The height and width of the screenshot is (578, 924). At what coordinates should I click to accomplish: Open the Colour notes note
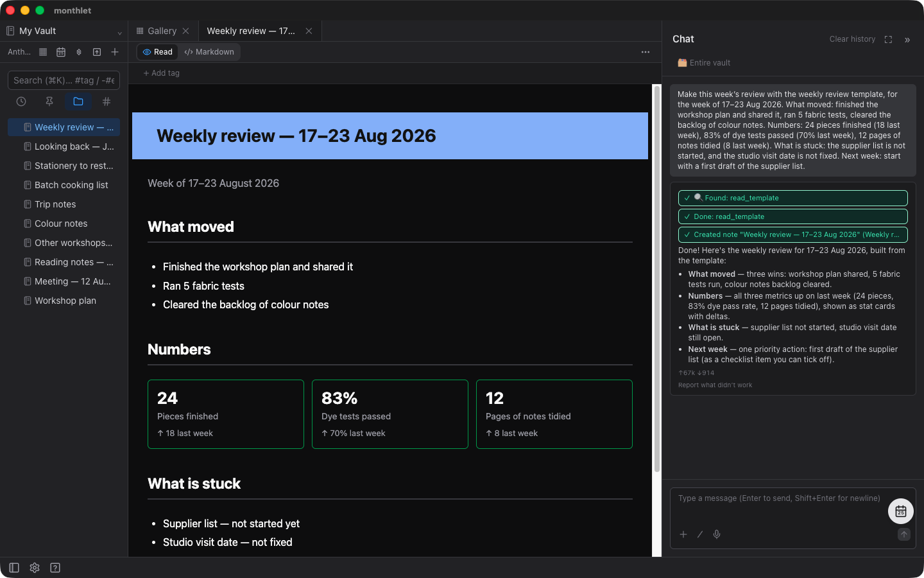[x=64, y=223]
